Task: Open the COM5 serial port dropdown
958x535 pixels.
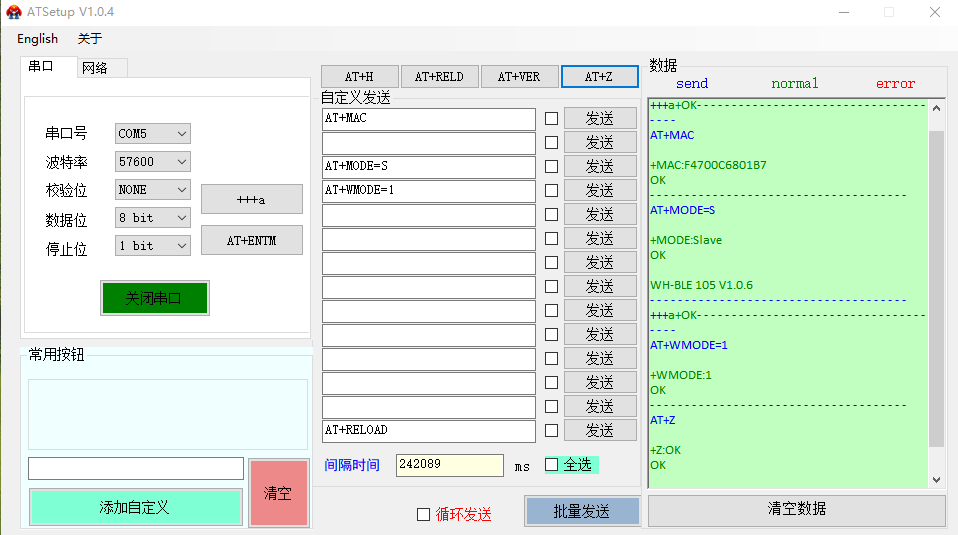Action: coord(152,134)
